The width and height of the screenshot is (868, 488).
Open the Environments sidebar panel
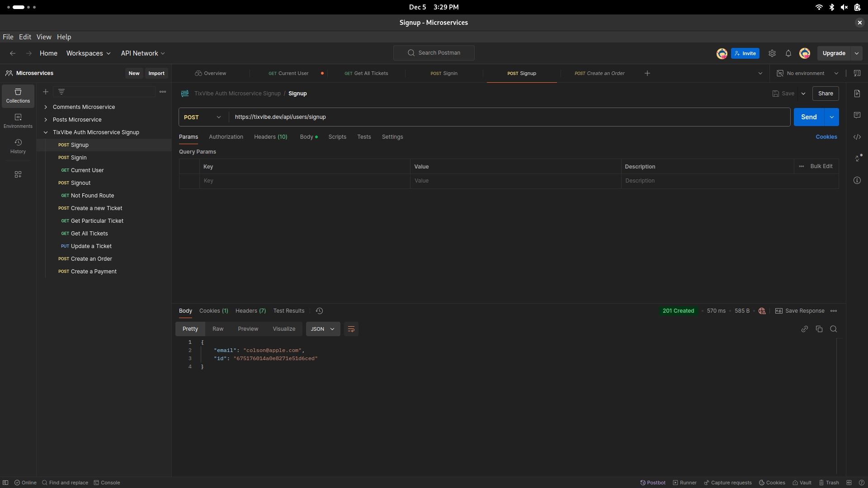click(x=18, y=121)
